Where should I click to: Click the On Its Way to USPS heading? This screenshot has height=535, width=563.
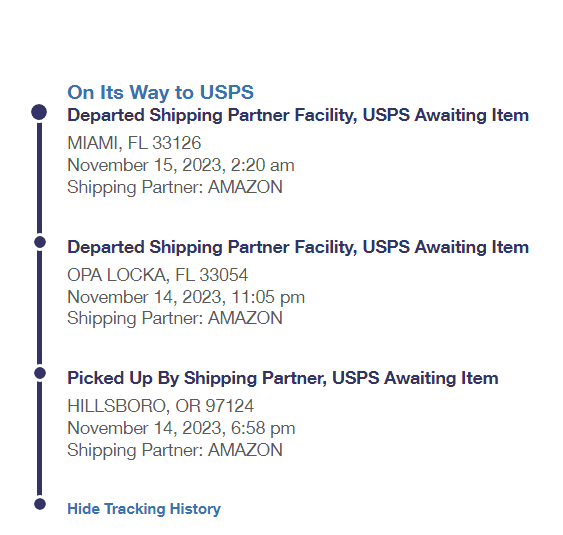160,92
